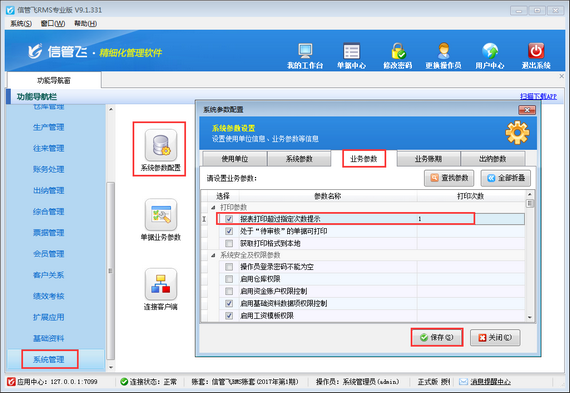This screenshot has width=570, height=393.
Task: Click 保存(S) button
Action: [x=437, y=337]
